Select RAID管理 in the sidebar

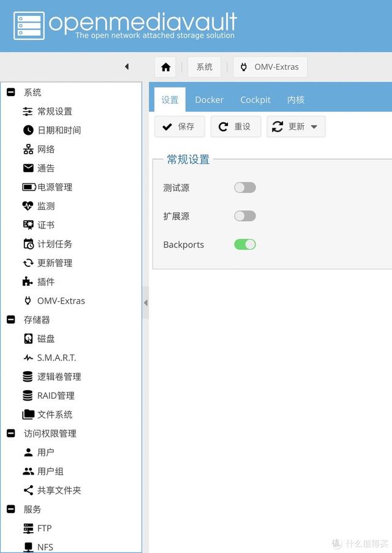click(x=56, y=396)
